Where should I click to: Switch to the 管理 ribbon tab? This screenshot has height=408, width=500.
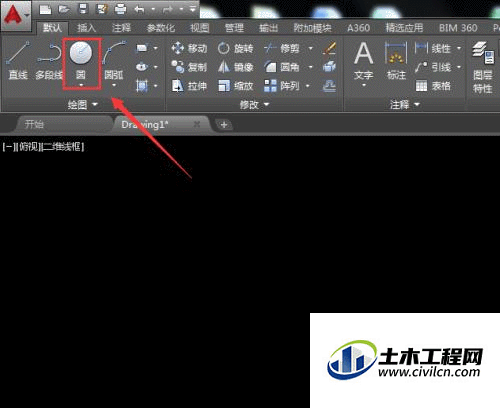(234, 28)
